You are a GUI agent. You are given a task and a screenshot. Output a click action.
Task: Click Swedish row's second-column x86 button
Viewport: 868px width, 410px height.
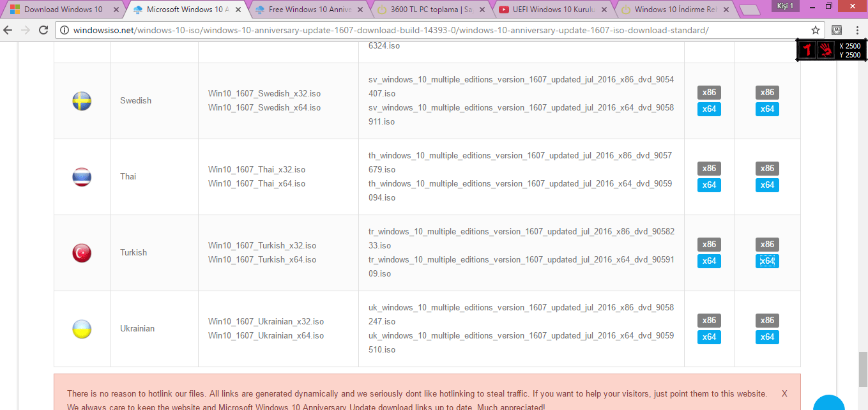coord(767,93)
